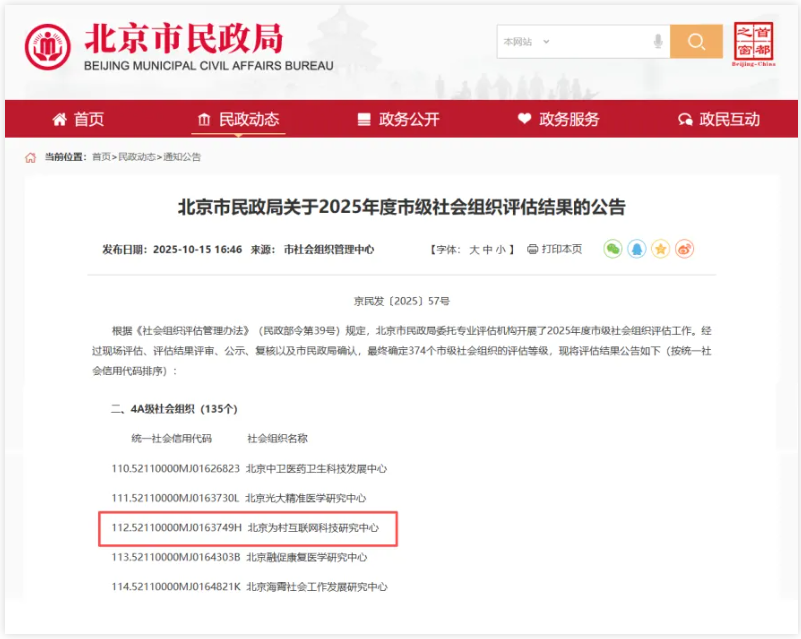801x639 pixels.
Task: Open the 首页 navigation tab
Action: point(78,119)
